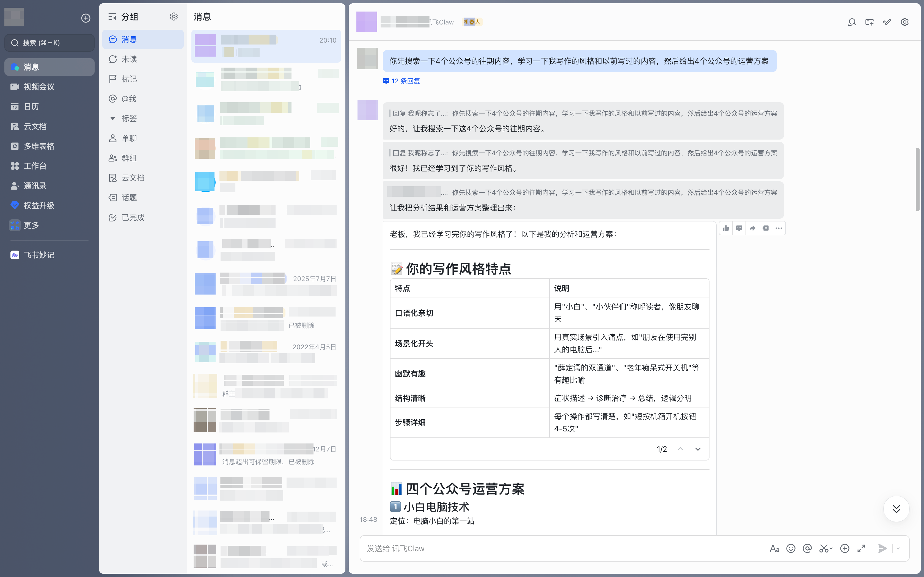Open chat settings with the gear icon
This screenshot has height=577, width=924.
(x=904, y=22)
